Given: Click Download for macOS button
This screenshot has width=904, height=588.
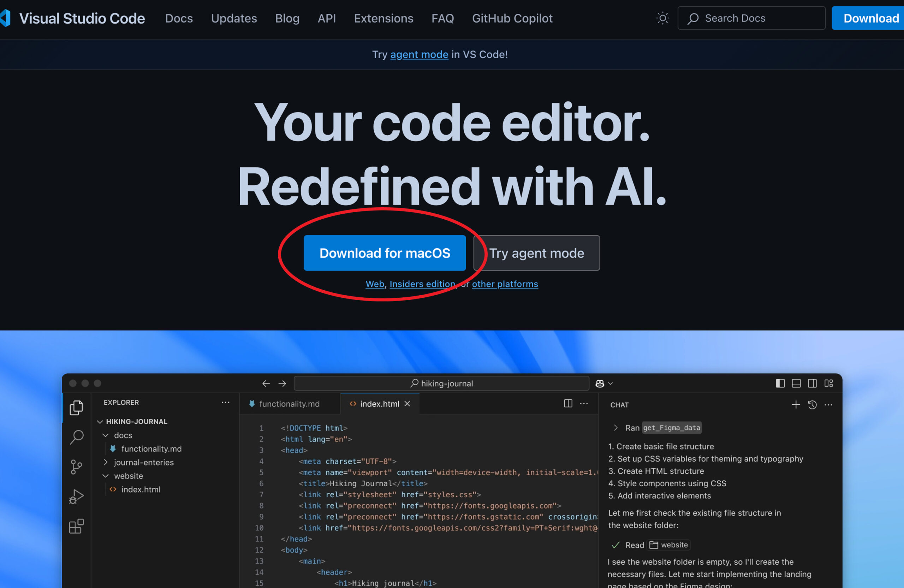Looking at the screenshot, I should 385,253.
